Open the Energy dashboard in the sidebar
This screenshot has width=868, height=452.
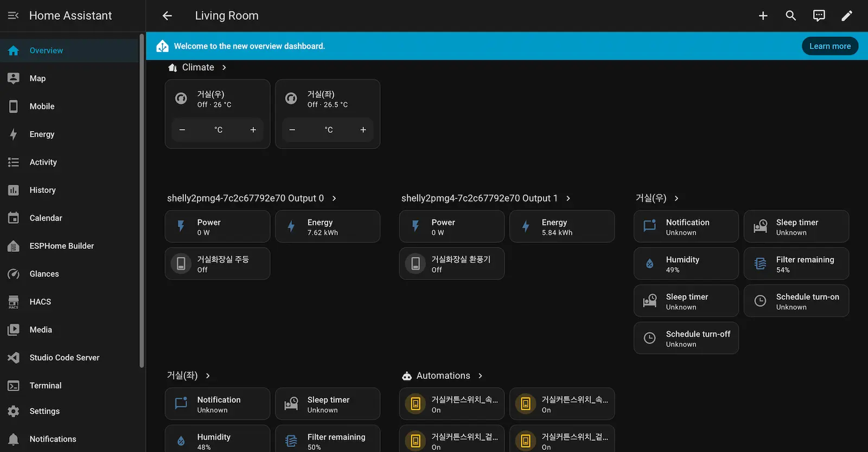pos(69,134)
